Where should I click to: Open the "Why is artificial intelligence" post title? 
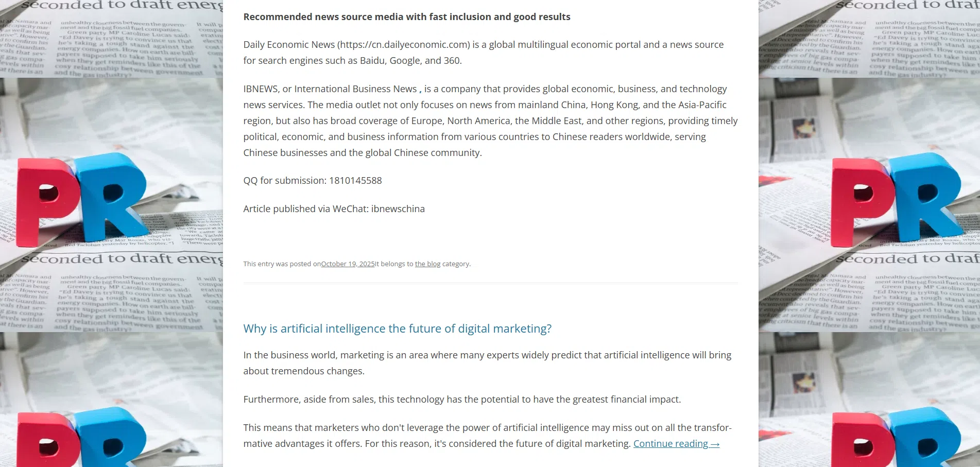coord(397,328)
